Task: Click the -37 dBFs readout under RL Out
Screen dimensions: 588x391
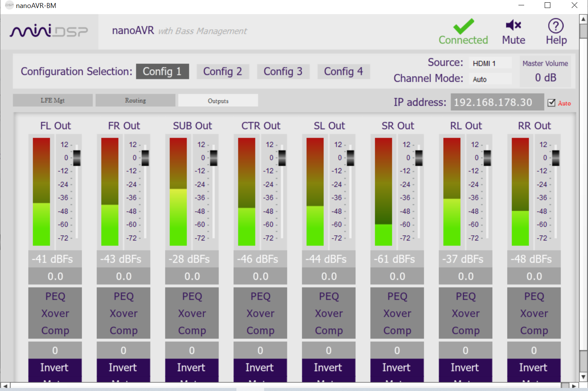Action: click(x=466, y=259)
